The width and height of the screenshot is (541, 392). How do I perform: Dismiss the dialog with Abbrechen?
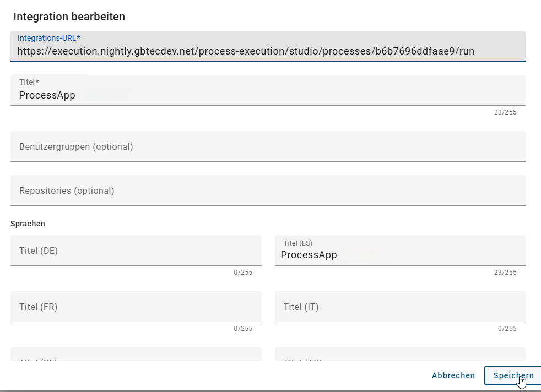[453, 375]
